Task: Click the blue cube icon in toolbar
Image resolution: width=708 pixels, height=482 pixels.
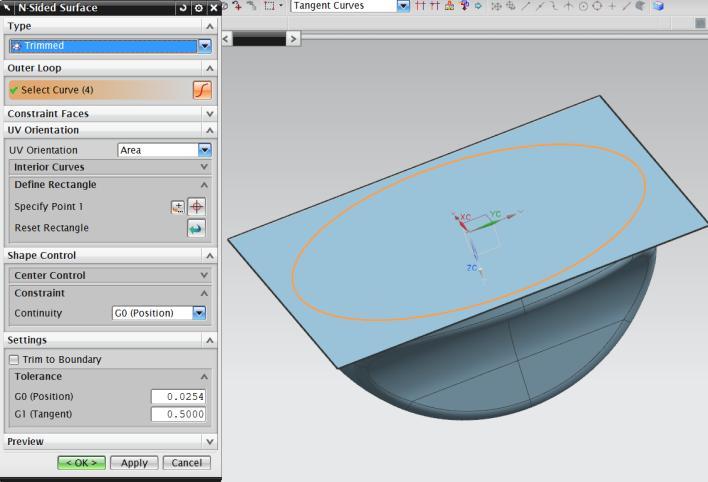Action: 658,6
